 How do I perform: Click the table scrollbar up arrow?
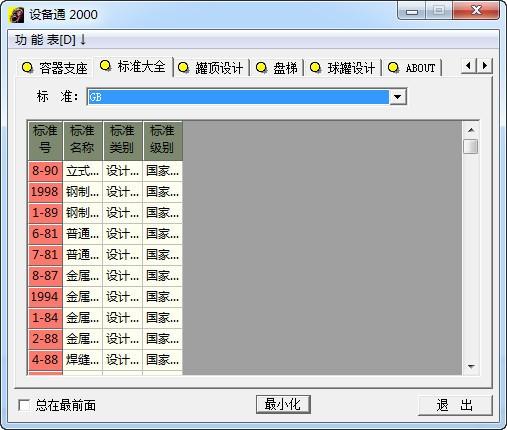[471, 130]
